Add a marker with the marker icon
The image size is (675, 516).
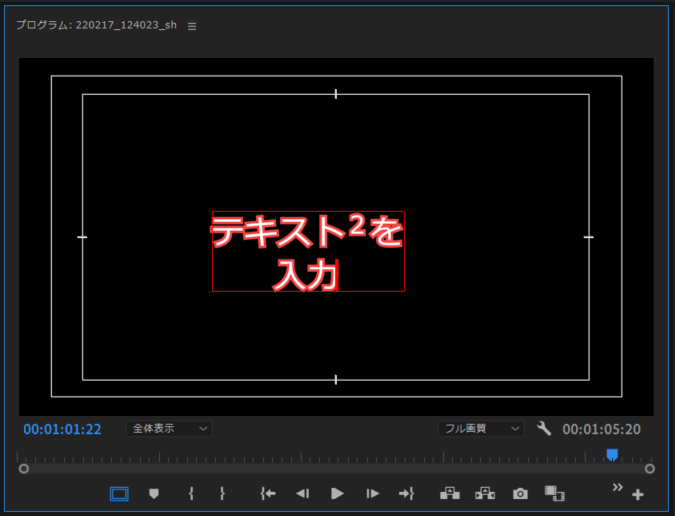click(x=154, y=493)
